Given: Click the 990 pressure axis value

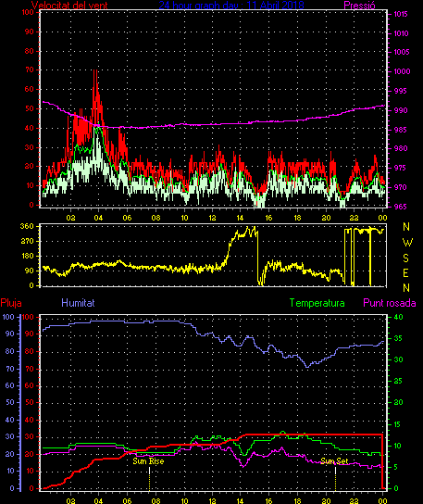Looking at the screenshot, I should [401, 110].
